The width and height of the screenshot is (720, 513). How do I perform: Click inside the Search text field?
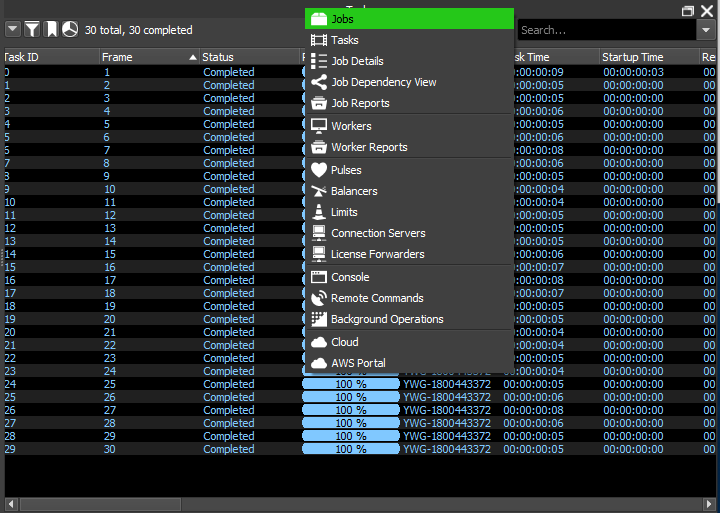coord(607,30)
